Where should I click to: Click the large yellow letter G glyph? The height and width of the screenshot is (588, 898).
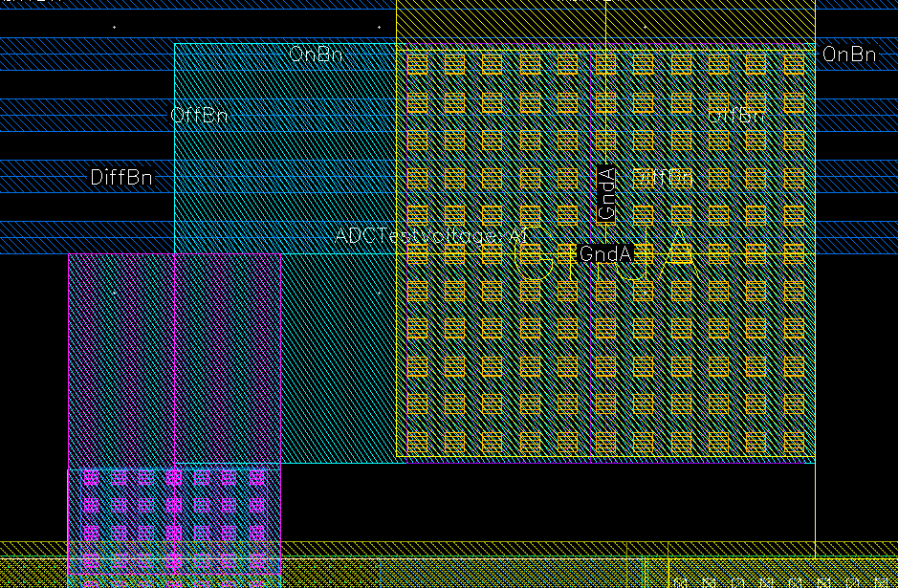(534, 256)
